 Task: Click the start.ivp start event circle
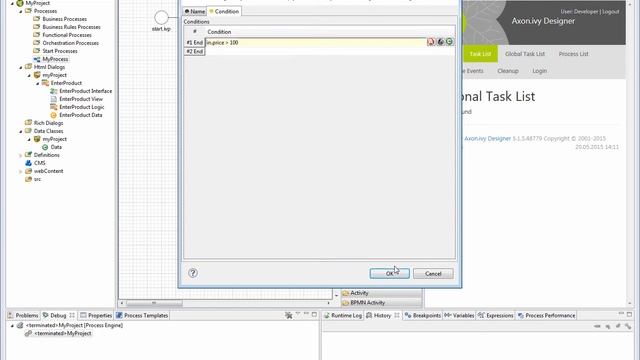161,18
